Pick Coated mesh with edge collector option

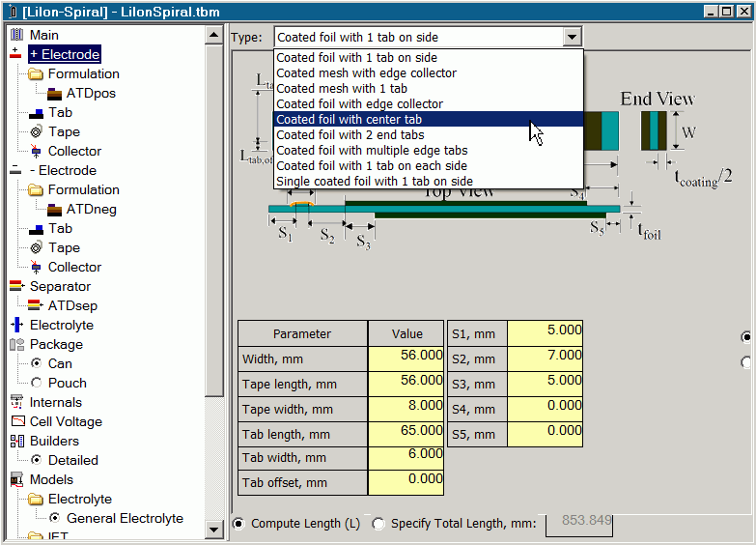pos(366,73)
